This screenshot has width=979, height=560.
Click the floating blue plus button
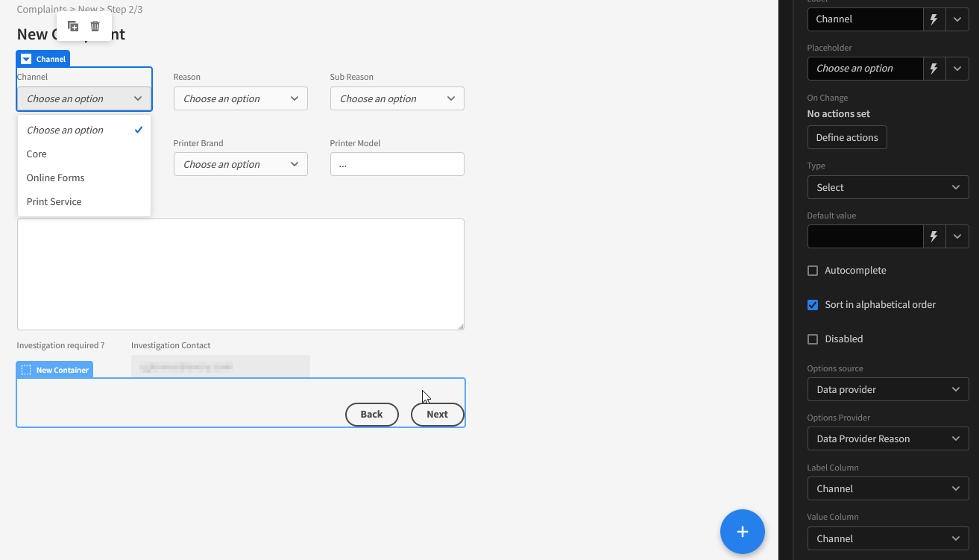click(742, 532)
